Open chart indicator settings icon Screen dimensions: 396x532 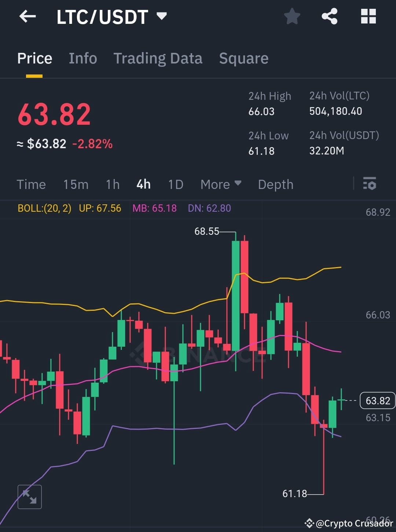(370, 184)
